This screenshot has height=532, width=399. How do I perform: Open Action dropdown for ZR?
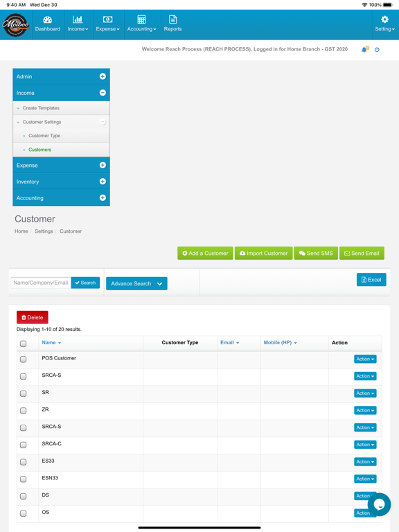365,411
